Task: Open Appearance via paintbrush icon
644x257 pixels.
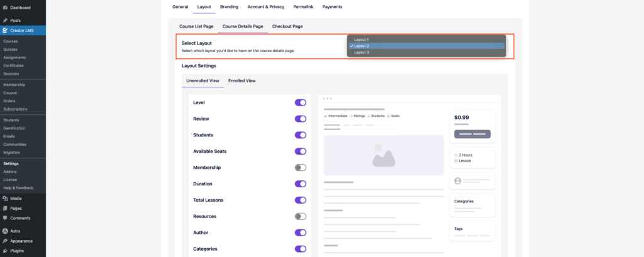Action: 5,241
